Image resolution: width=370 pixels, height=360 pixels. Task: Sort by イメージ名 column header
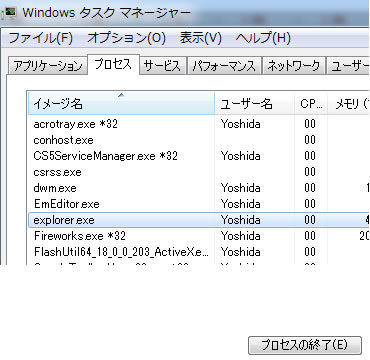coord(121,104)
